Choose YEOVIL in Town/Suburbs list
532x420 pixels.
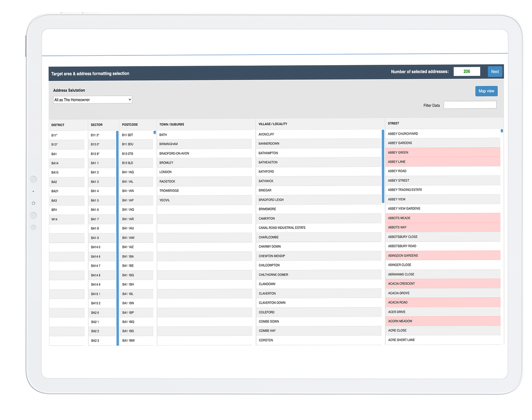[x=204, y=200]
